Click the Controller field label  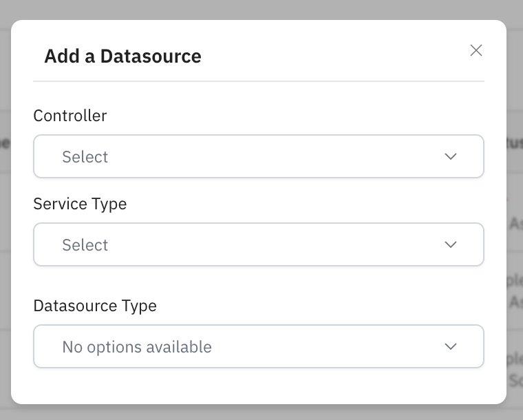[70, 116]
